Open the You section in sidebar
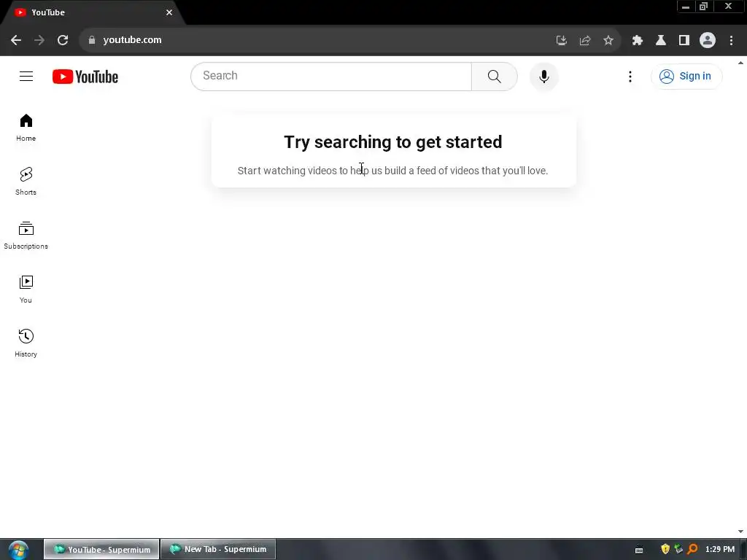Viewport: 747px width, 560px height. coord(26,289)
